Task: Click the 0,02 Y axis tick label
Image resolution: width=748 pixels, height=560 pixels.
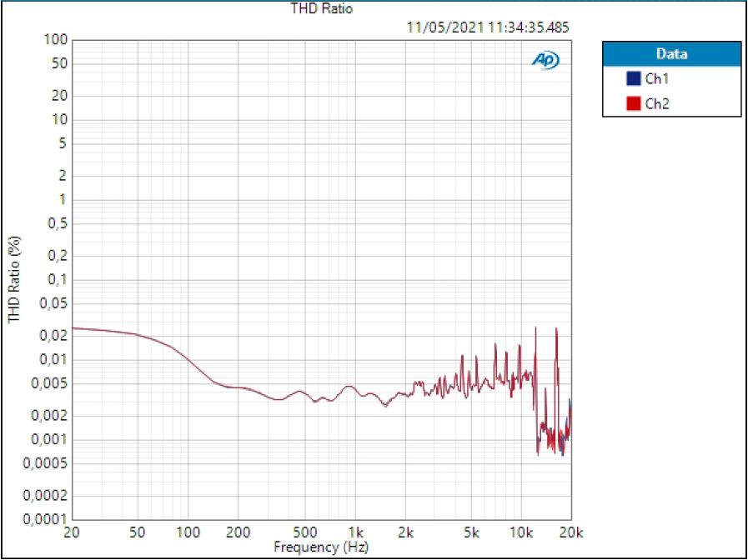Action: 53,336
